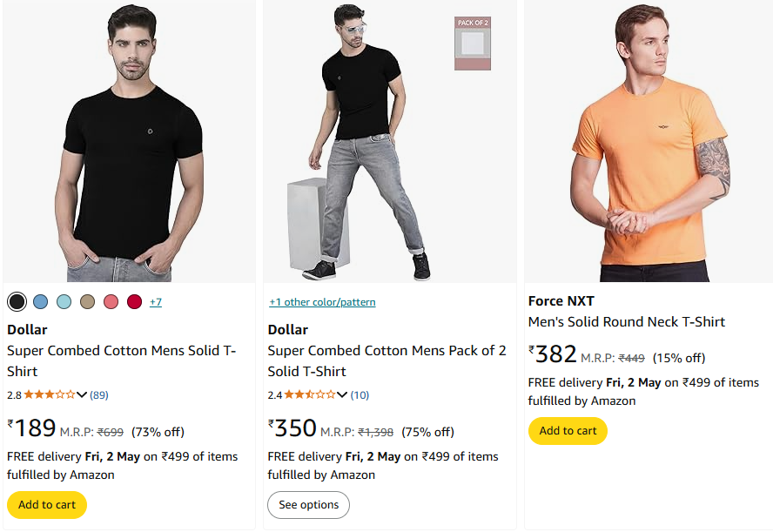773x532 pixels.
Task: Choose the blue color swatch
Action: [40, 301]
